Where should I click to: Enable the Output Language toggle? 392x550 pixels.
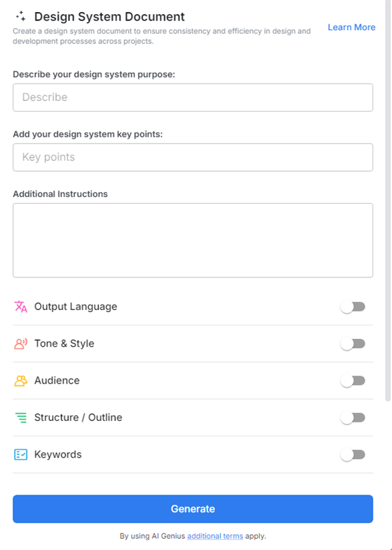353,306
